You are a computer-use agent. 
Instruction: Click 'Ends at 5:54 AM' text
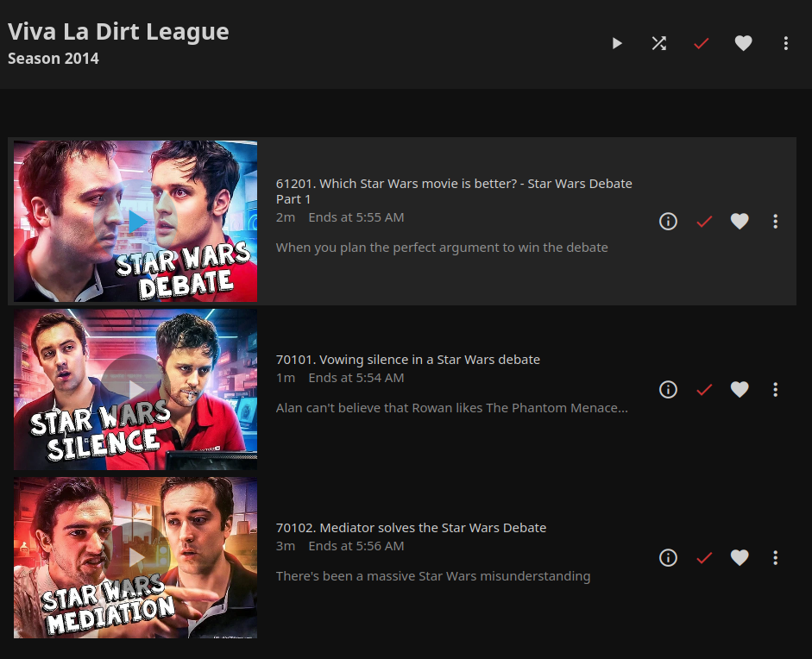pyautogui.click(x=356, y=378)
